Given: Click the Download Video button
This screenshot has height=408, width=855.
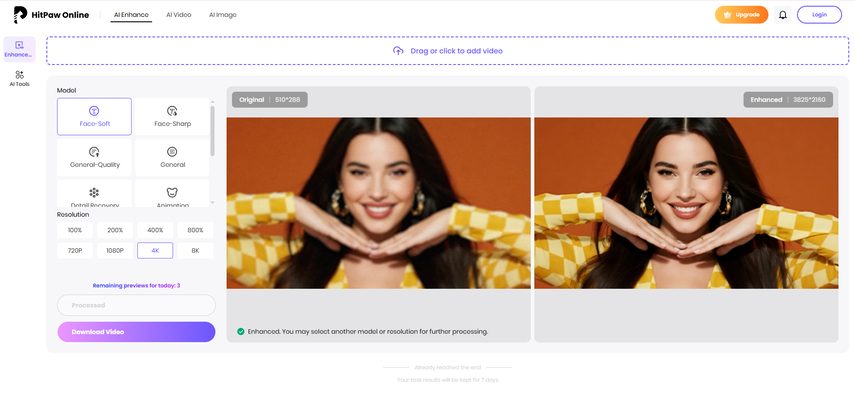Looking at the screenshot, I should [x=136, y=332].
